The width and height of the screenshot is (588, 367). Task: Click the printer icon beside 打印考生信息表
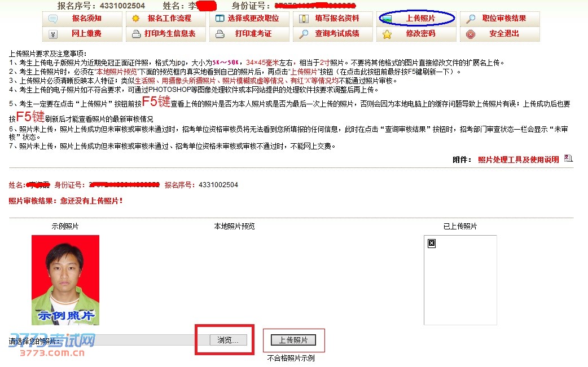(136, 34)
